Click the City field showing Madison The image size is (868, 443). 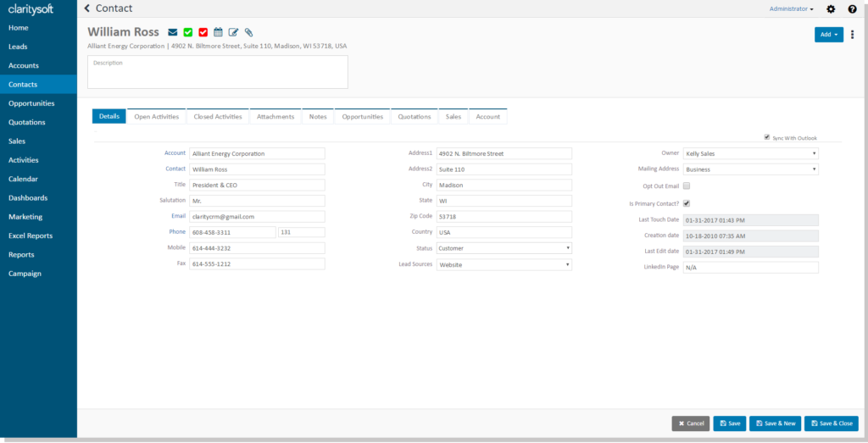pyautogui.click(x=504, y=186)
